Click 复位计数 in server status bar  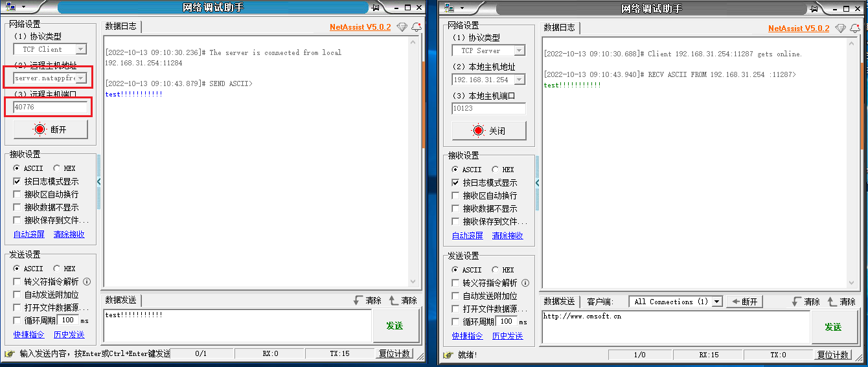[x=832, y=355]
